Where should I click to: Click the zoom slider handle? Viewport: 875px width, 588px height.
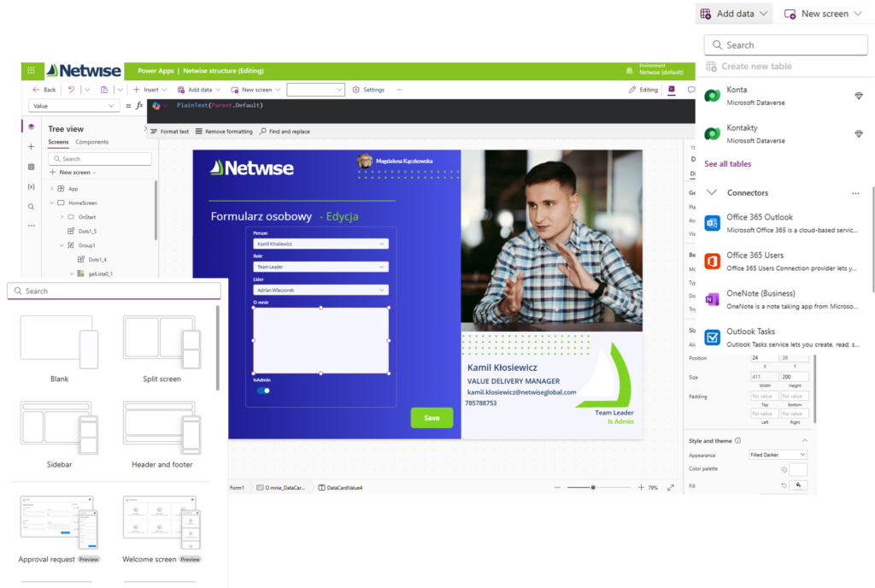593,488
